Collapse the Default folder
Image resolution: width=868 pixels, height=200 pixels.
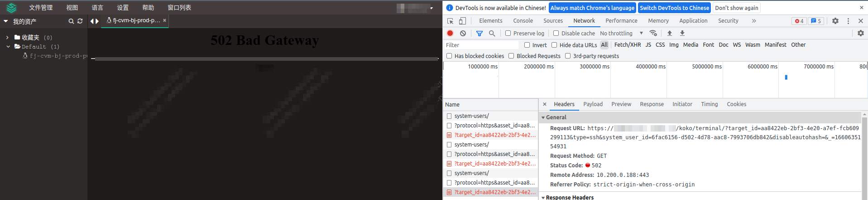click(8, 47)
